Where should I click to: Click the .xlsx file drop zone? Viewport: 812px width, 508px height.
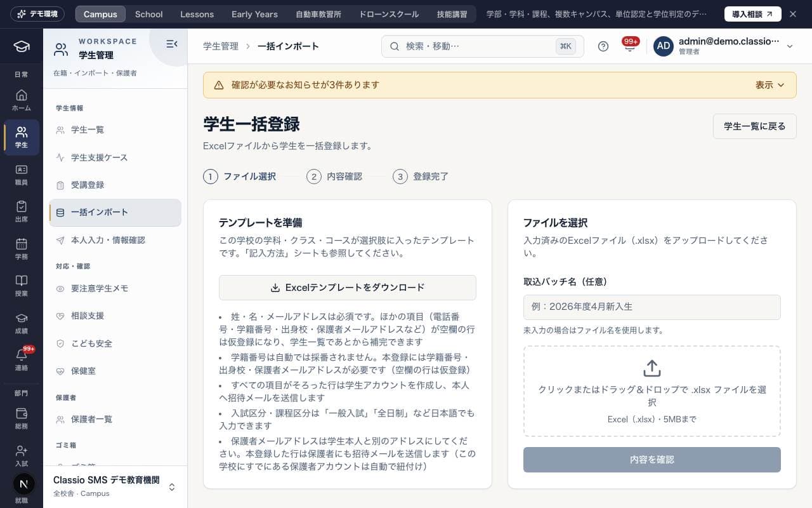[652, 391]
